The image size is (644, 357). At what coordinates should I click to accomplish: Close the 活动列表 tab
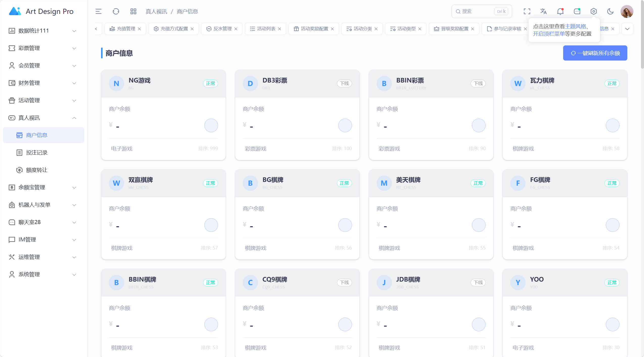pos(279,29)
